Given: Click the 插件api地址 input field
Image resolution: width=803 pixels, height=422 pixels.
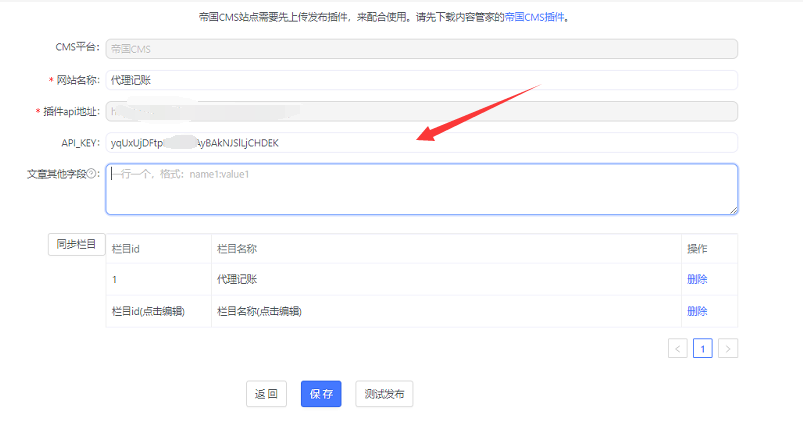Looking at the screenshot, I should [x=421, y=111].
